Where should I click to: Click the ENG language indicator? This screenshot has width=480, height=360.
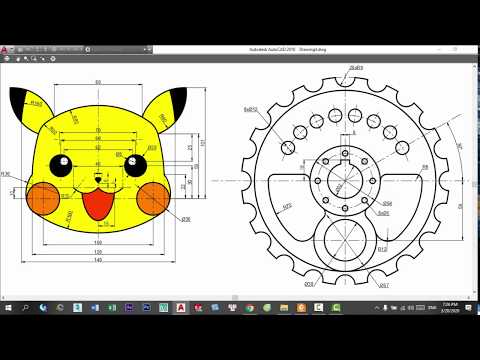tap(432, 308)
